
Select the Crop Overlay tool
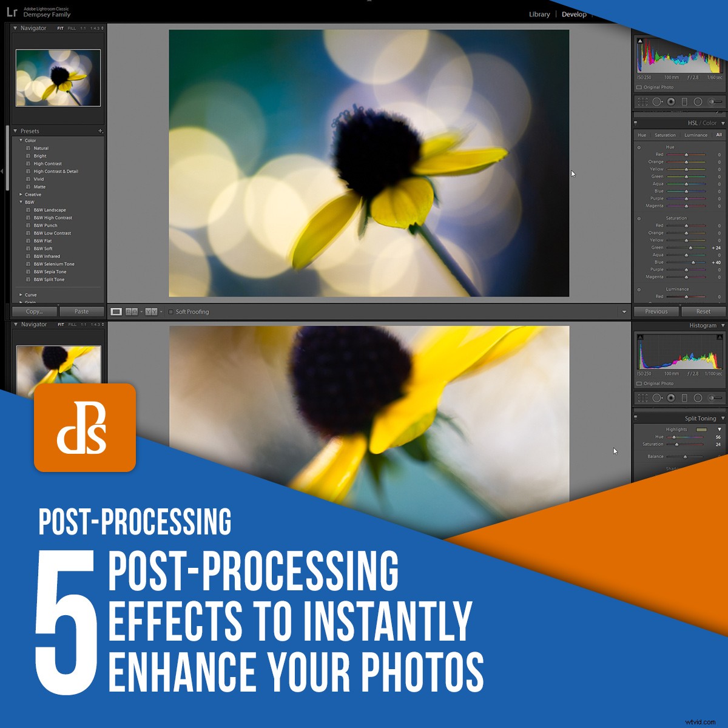coord(642,101)
